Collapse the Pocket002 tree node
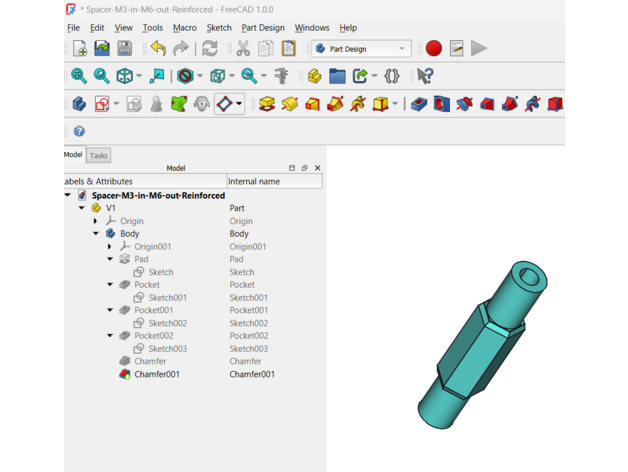 (x=111, y=336)
